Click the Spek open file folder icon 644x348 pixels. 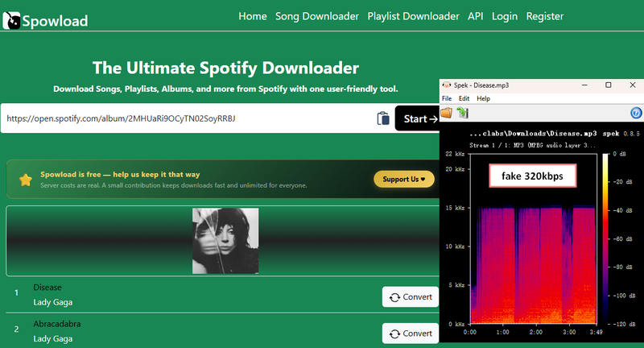pyautogui.click(x=447, y=113)
